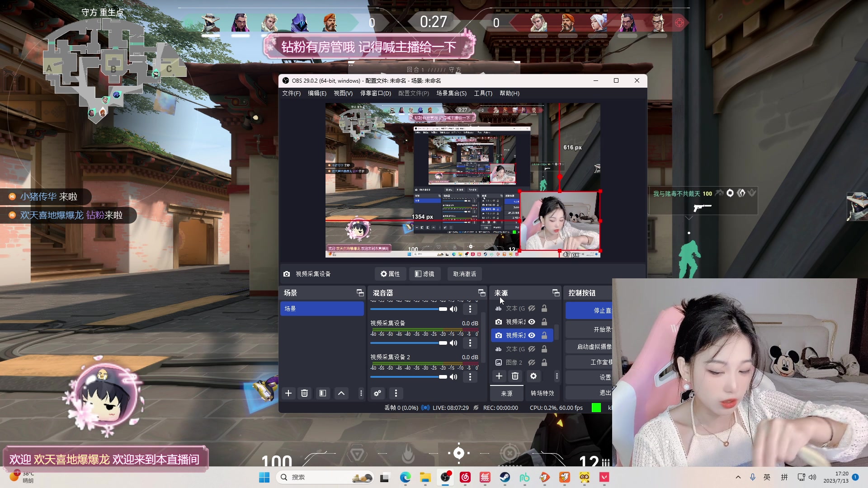This screenshot has height=488, width=868.
Task: Click the 视频采集设备 2 channel volume slider
Action: click(409, 377)
